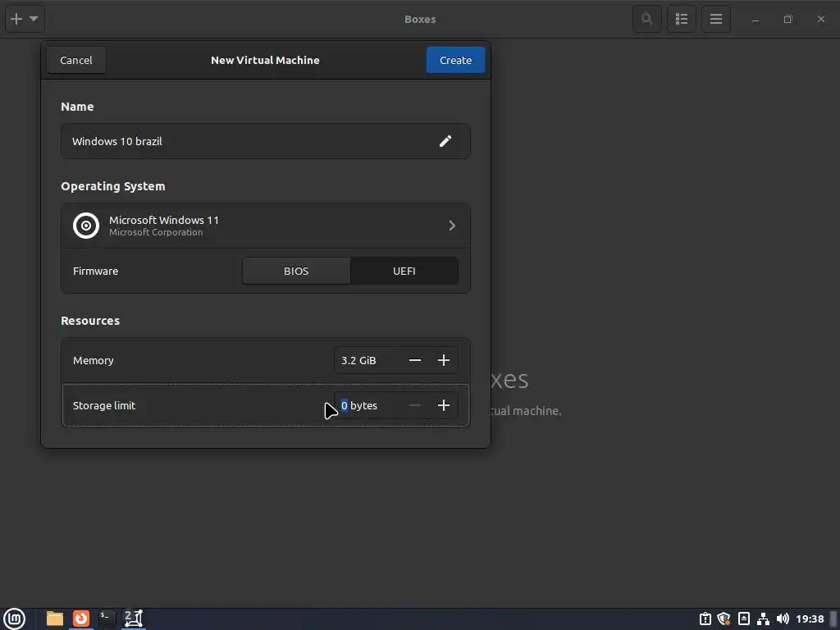The image size is (840, 630).
Task: Open clipboard tray icon
Action: click(x=705, y=619)
